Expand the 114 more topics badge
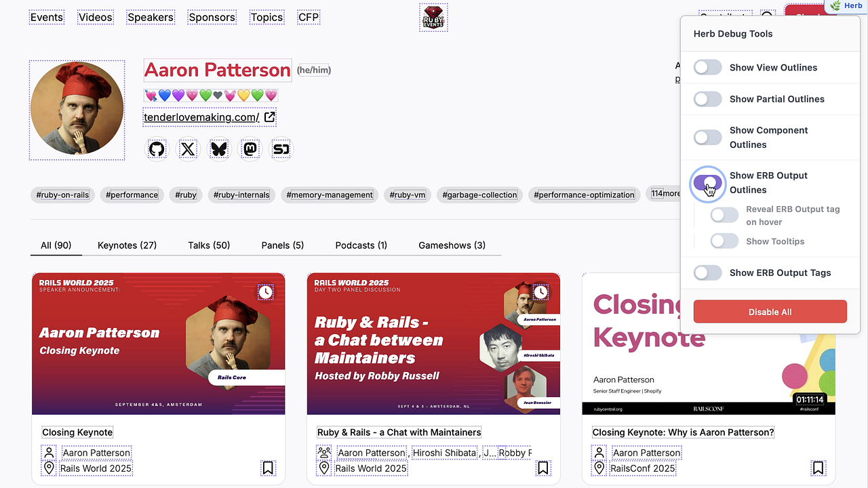 (x=665, y=194)
